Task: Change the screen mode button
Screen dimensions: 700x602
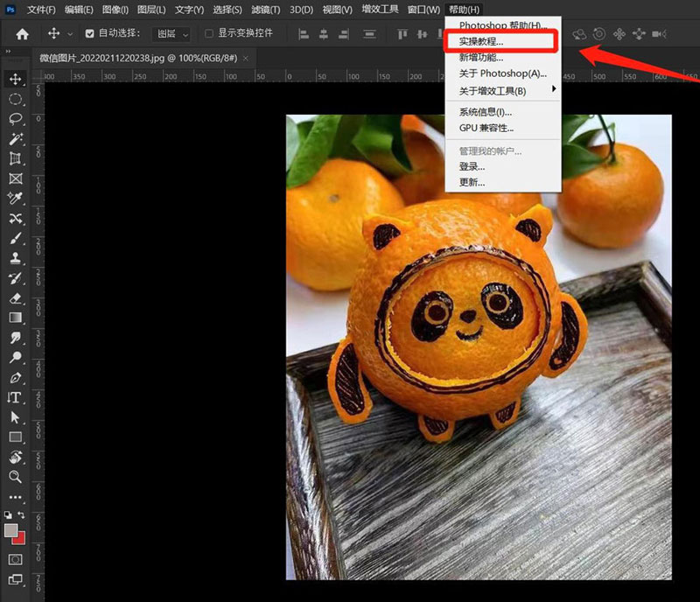Action: point(15,579)
